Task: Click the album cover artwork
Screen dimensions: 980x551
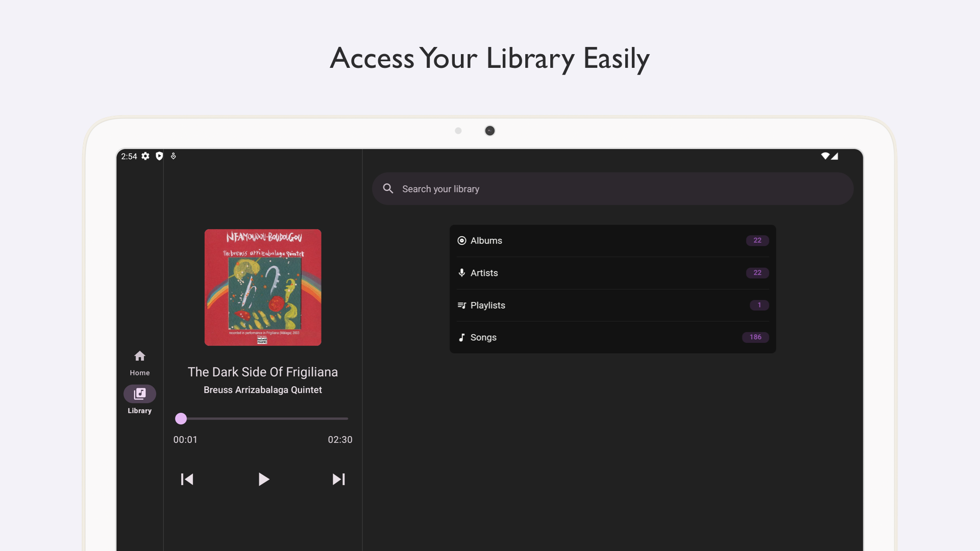Action: pos(263,287)
